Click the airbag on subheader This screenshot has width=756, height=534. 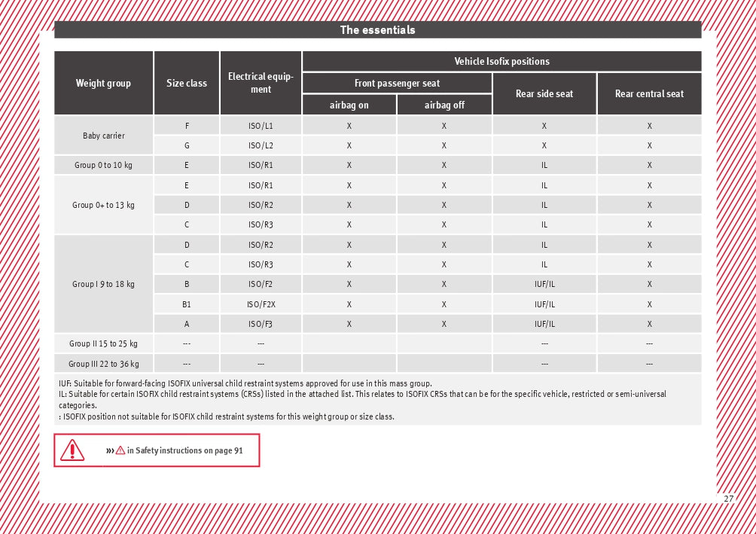tap(349, 105)
